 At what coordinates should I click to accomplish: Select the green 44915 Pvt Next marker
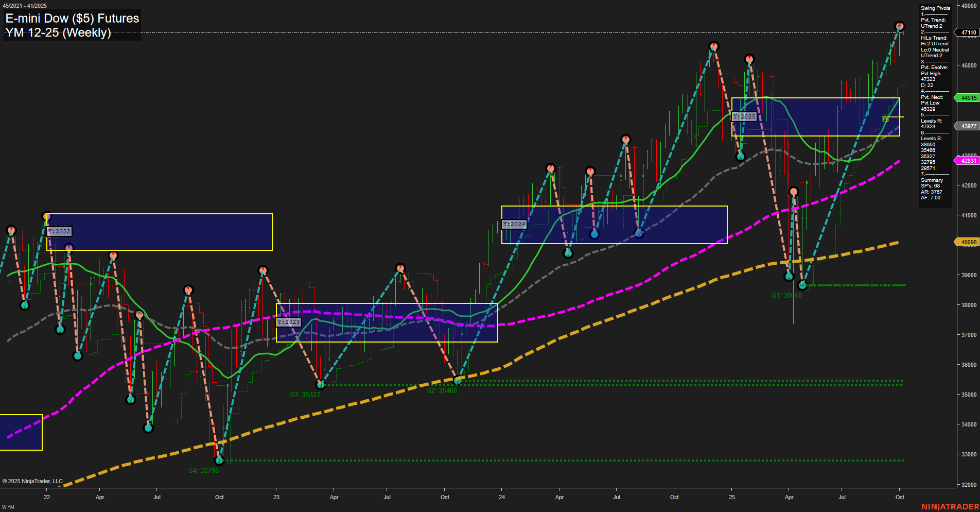968,98
